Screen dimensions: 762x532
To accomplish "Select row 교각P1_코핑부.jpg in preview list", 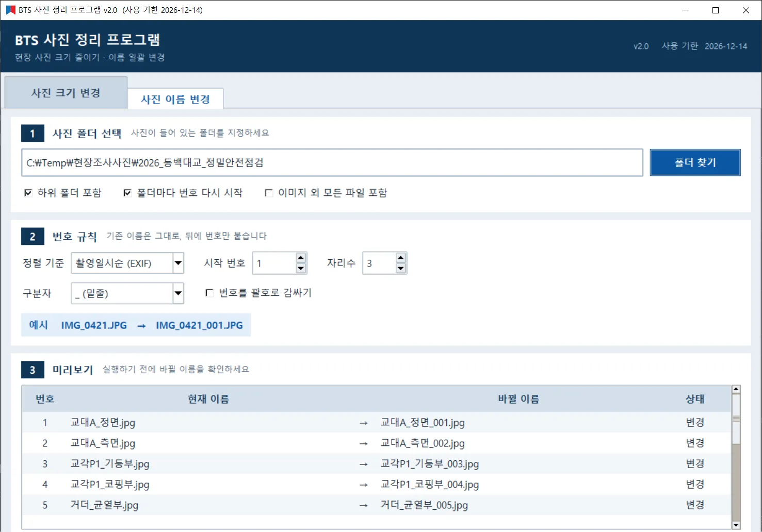I will click(377, 484).
